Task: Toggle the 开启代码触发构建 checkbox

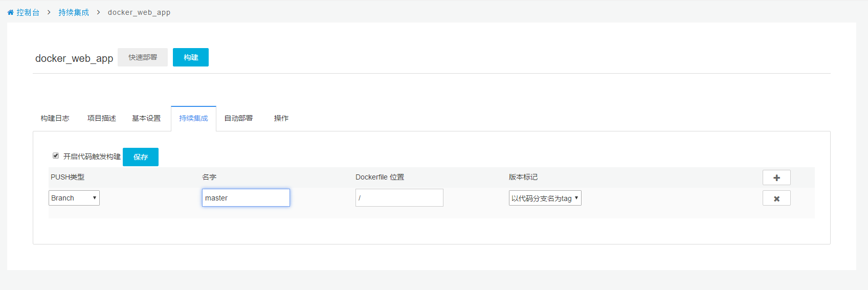Action: click(56, 156)
